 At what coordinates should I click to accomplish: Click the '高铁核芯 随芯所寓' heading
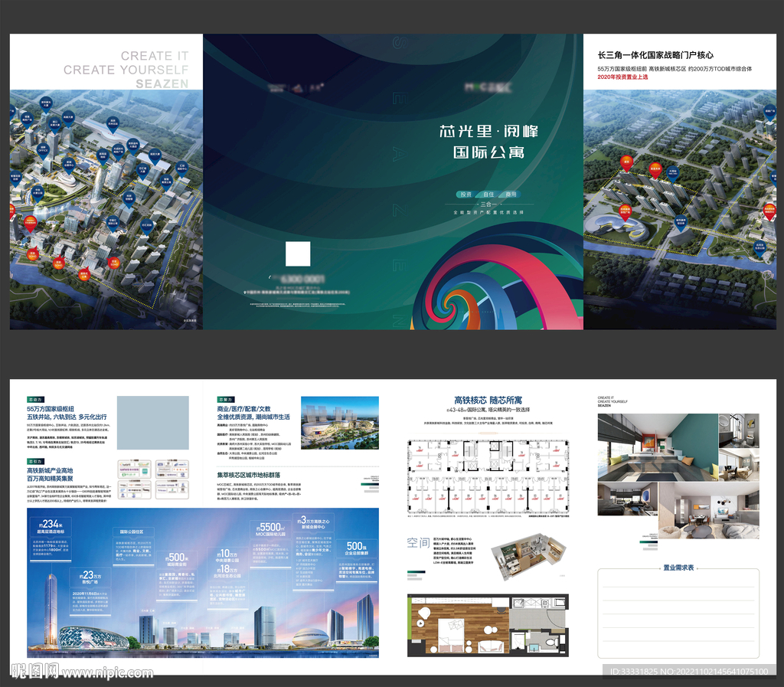point(488,400)
